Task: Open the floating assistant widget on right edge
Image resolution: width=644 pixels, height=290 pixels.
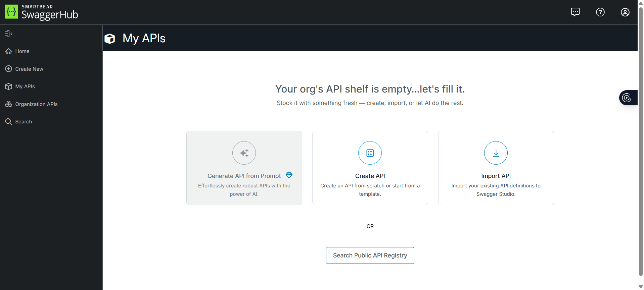Action: tap(627, 98)
